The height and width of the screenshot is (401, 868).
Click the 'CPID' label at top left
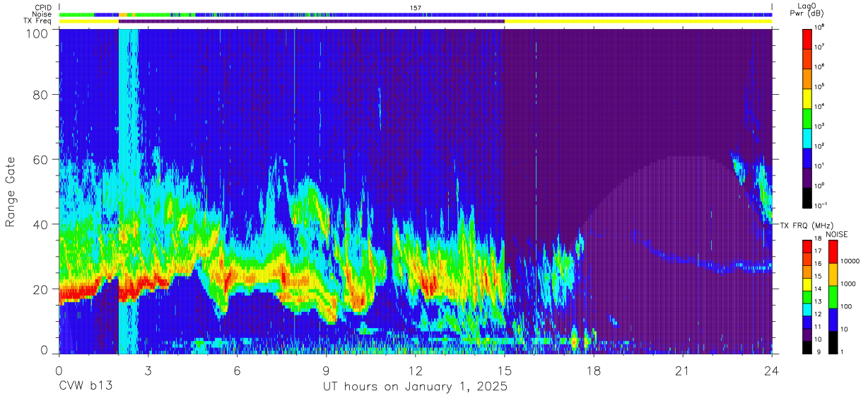(44, 8)
